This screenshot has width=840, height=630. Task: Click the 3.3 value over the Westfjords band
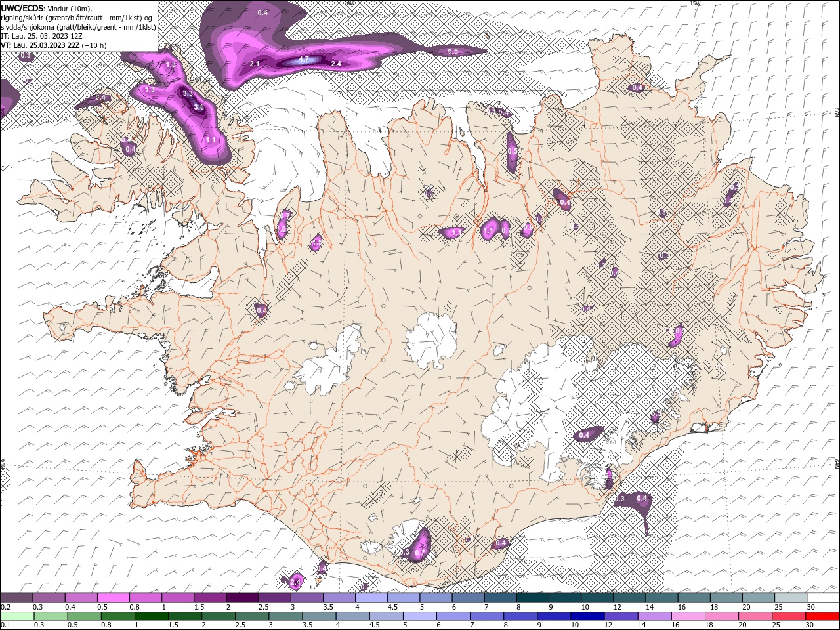coord(188,93)
